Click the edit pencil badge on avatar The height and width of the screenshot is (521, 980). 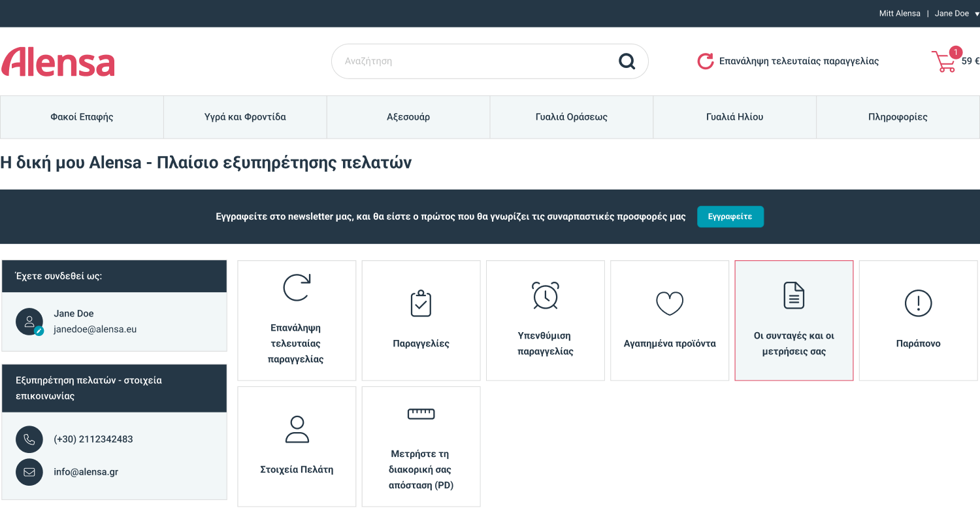click(39, 331)
